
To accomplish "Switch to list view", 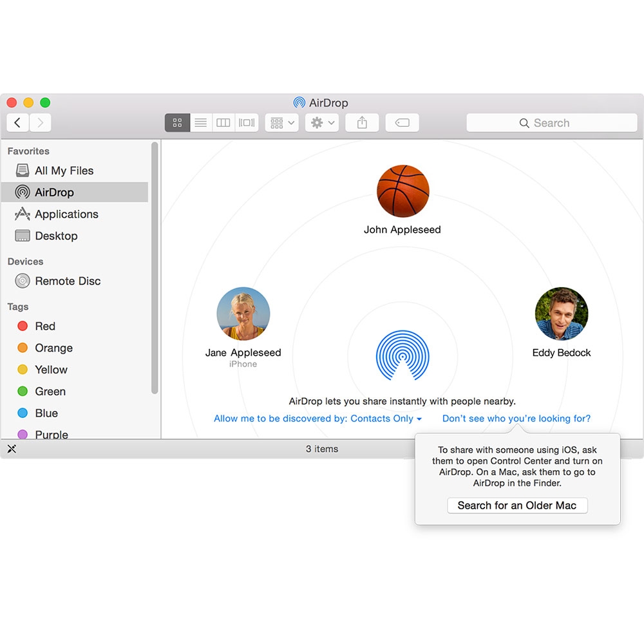I will pos(201,123).
